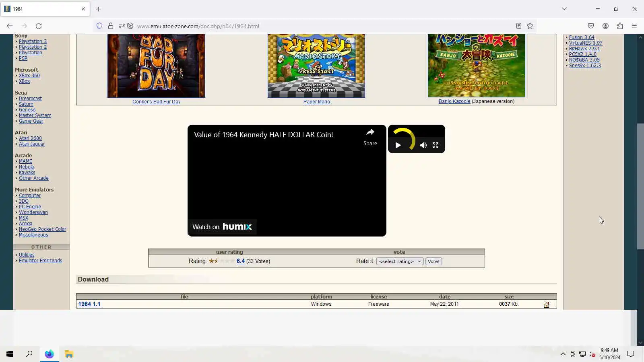Open the Banjo Kazooie link
The width and height of the screenshot is (644, 362).
[454, 101]
